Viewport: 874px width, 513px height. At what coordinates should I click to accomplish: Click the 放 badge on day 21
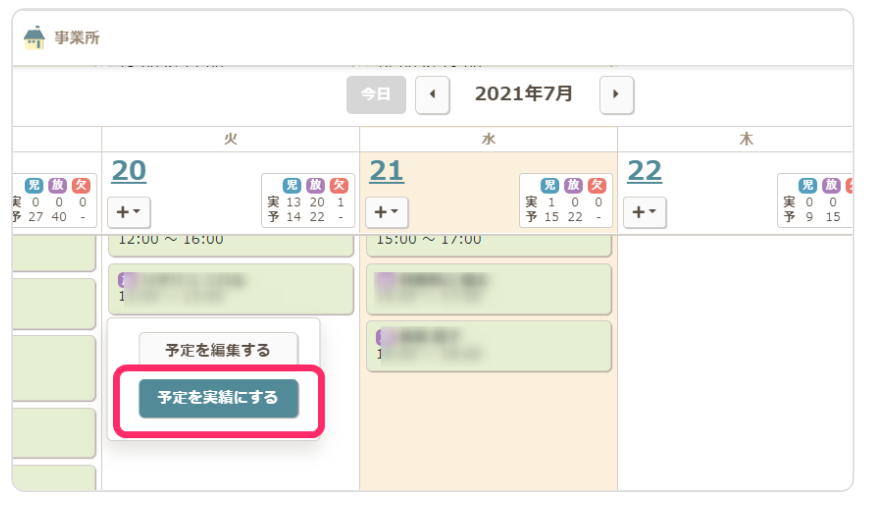pyautogui.click(x=573, y=185)
